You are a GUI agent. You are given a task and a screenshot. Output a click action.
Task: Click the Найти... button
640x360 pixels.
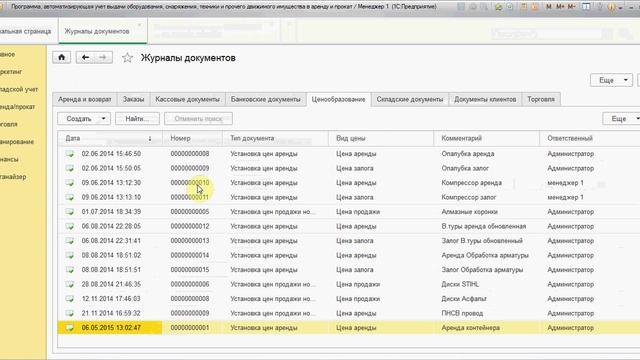tap(137, 119)
